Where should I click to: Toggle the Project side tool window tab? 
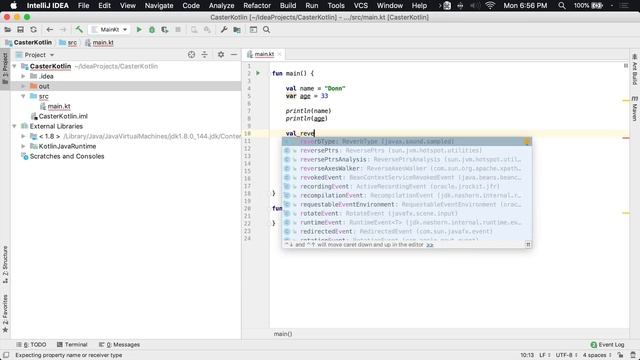(x=5, y=68)
